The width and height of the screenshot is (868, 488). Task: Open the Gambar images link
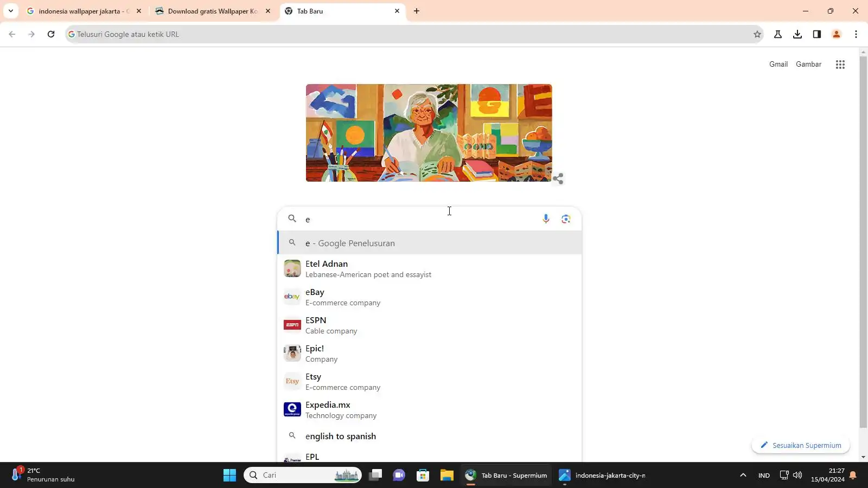808,64
